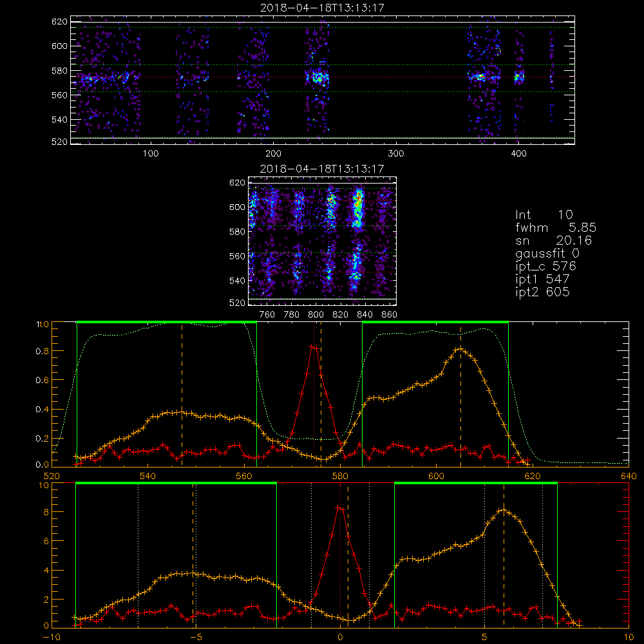Select the 'Int 10' parameter line

click(x=544, y=215)
